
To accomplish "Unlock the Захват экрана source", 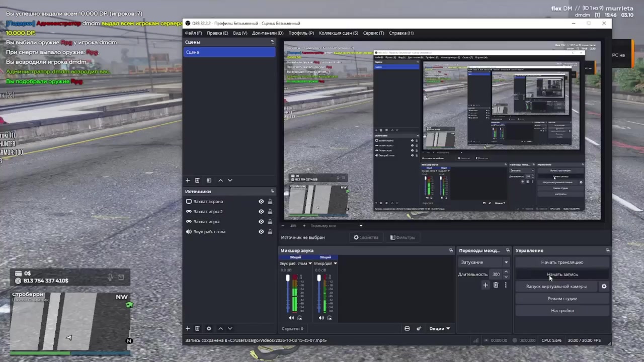I will (270, 202).
